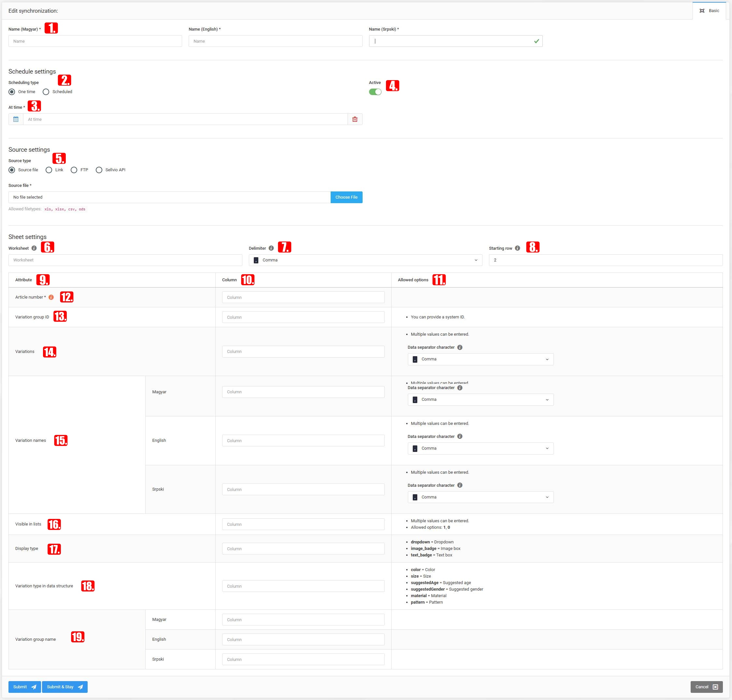Open the calendar icon for At time
This screenshot has width=732, height=700.
click(16, 119)
